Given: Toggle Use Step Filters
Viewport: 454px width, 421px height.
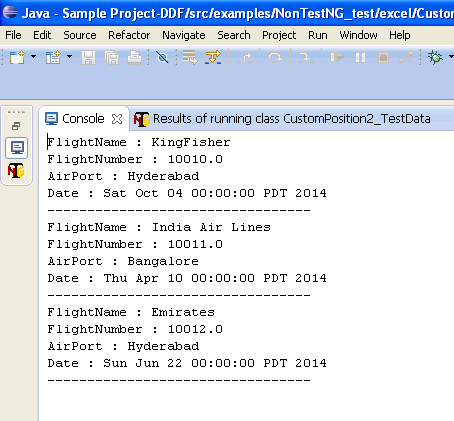Looking at the screenshot, I should [x=213, y=57].
